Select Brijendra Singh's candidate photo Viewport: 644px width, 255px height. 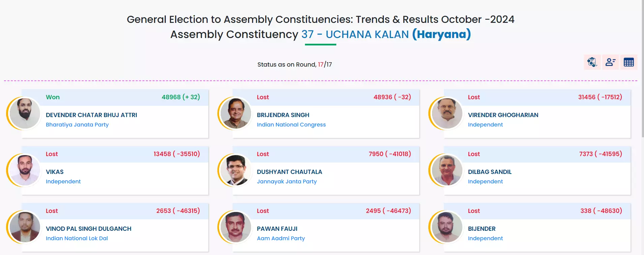236,113
